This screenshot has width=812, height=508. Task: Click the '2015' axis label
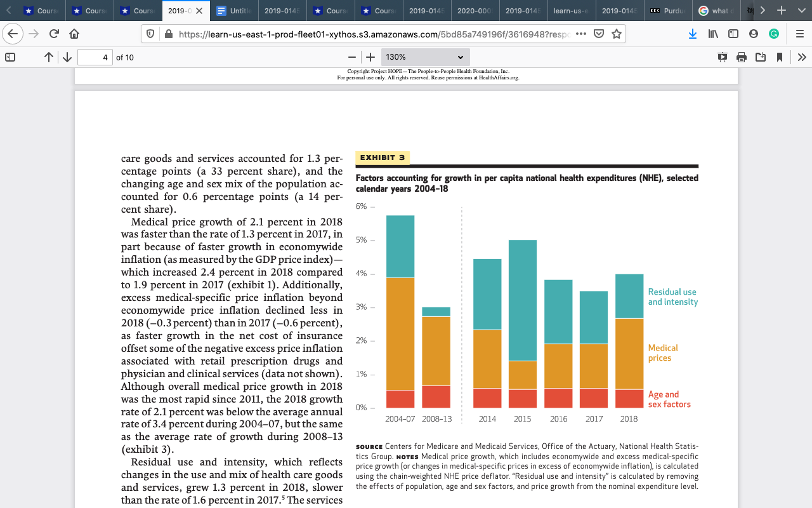point(523,419)
